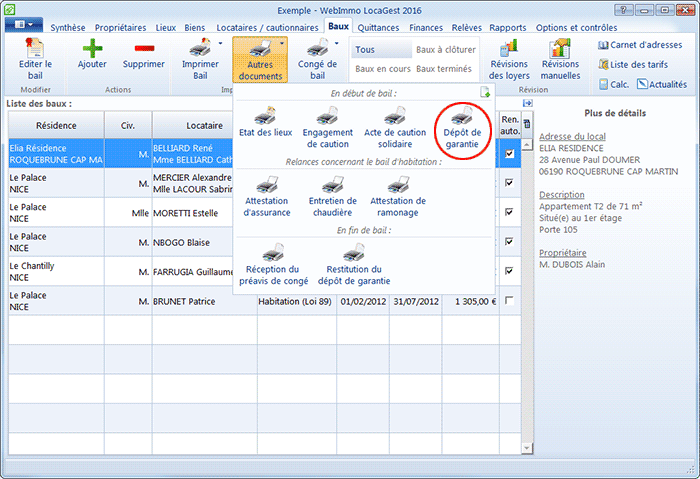Expand Imprimer Bail dropdown arrow

(x=221, y=43)
